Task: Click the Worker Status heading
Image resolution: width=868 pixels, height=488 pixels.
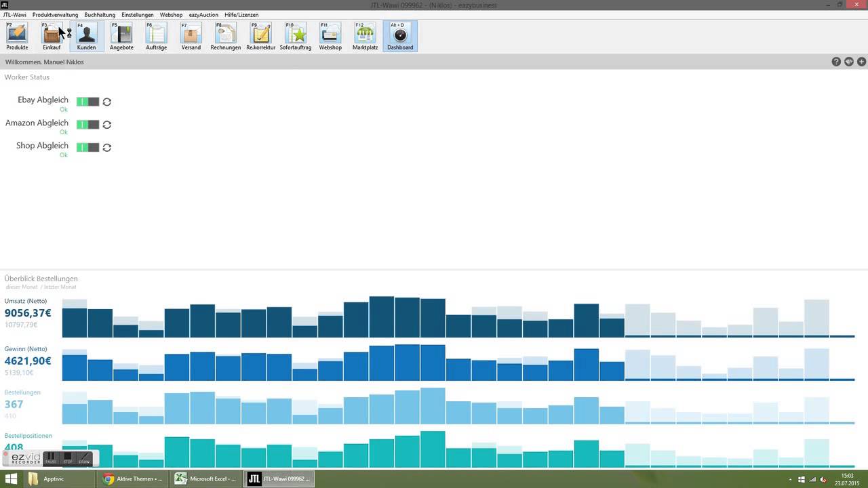Action: [27, 77]
